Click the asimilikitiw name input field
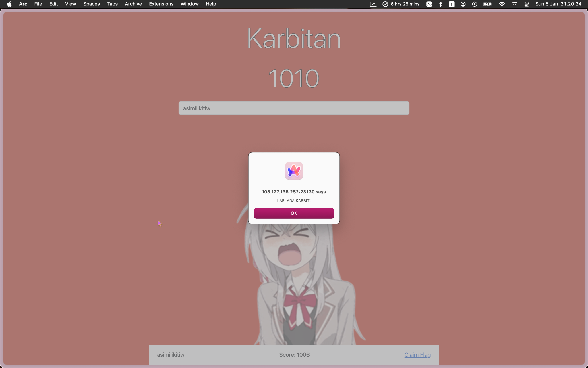The width and height of the screenshot is (588, 368). point(294,108)
